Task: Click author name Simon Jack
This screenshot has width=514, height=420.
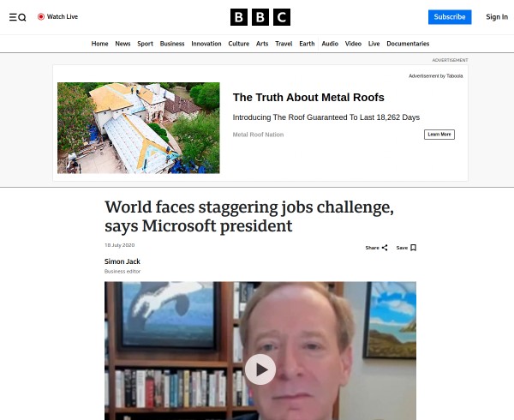Action: tap(123, 261)
